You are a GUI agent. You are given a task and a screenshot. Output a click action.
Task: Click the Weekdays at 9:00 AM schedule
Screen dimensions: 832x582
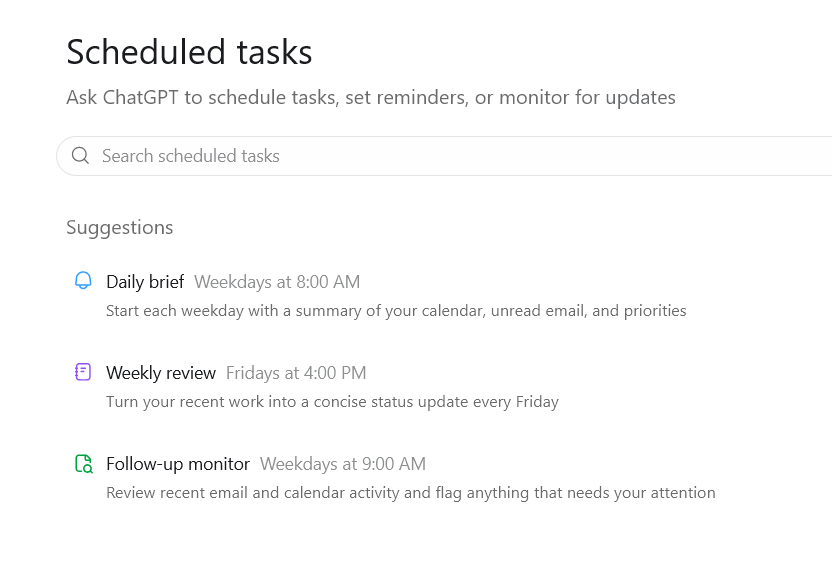[343, 464]
